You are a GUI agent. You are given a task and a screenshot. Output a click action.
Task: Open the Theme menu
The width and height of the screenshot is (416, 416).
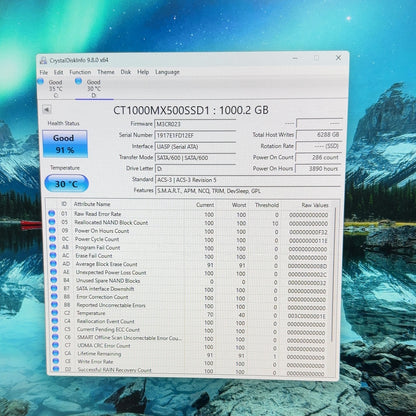[106, 72]
